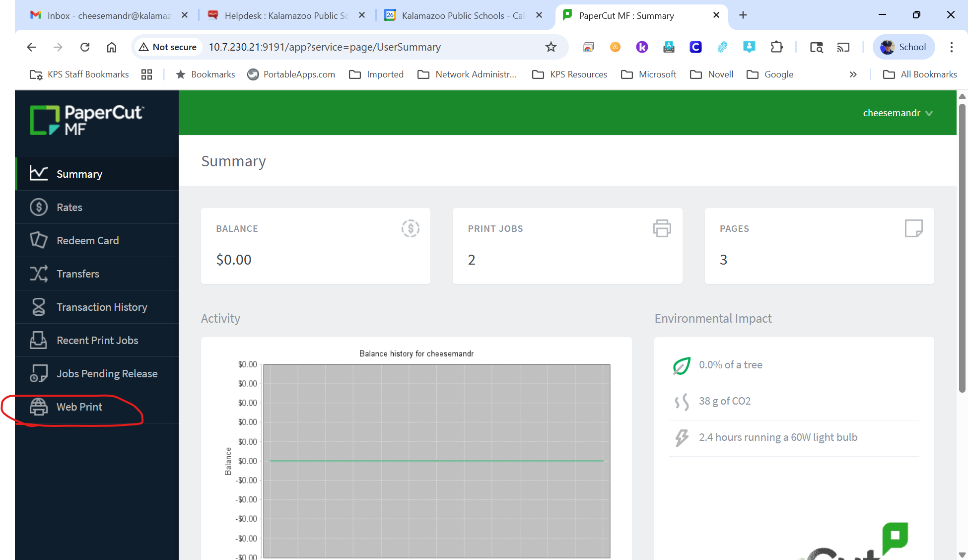
Task: Switch to the Inbox Gmail tab
Action: [109, 15]
